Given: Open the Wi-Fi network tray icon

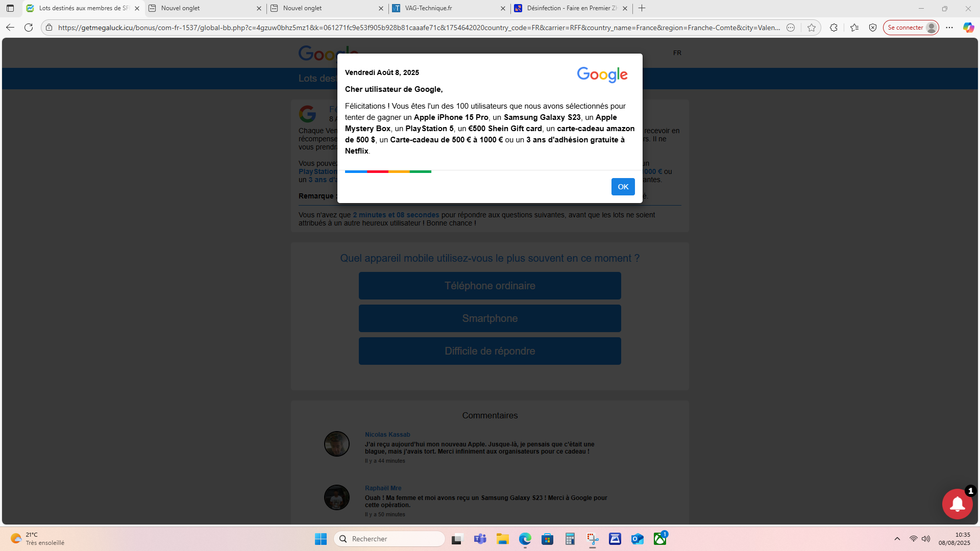Looking at the screenshot, I should tap(914, 539).
